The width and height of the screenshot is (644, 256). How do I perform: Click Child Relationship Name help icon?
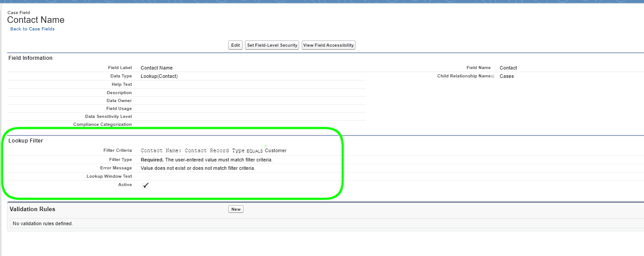[x=492, y=77]
